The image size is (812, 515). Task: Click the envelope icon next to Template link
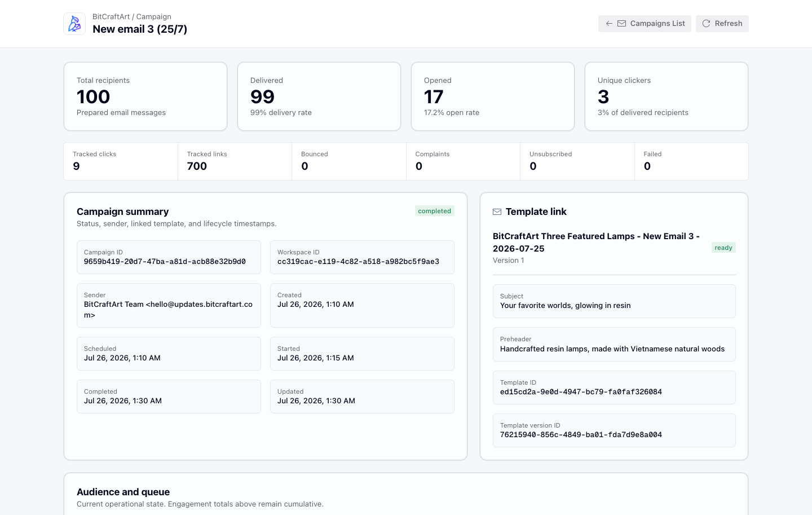497,212
